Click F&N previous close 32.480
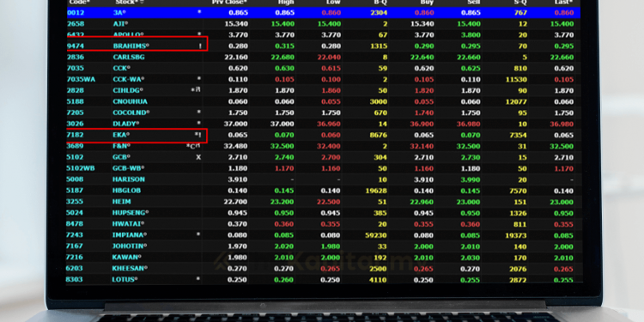The width and height of the screenshot is (644, 322). point(236,146)
